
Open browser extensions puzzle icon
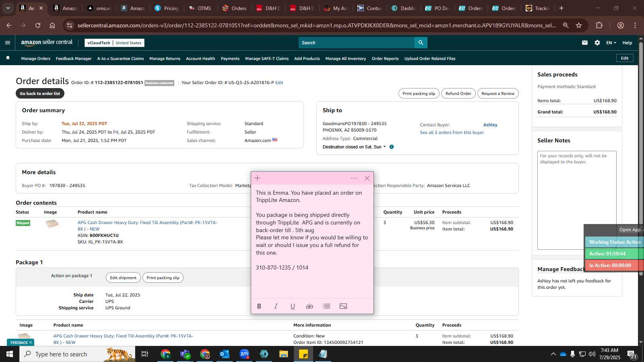pos(599,25)
